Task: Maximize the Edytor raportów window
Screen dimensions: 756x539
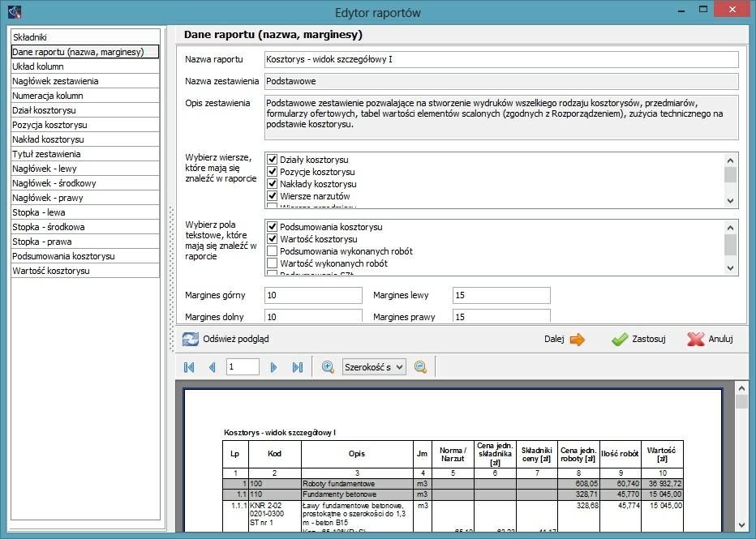Action: (703, 10)
